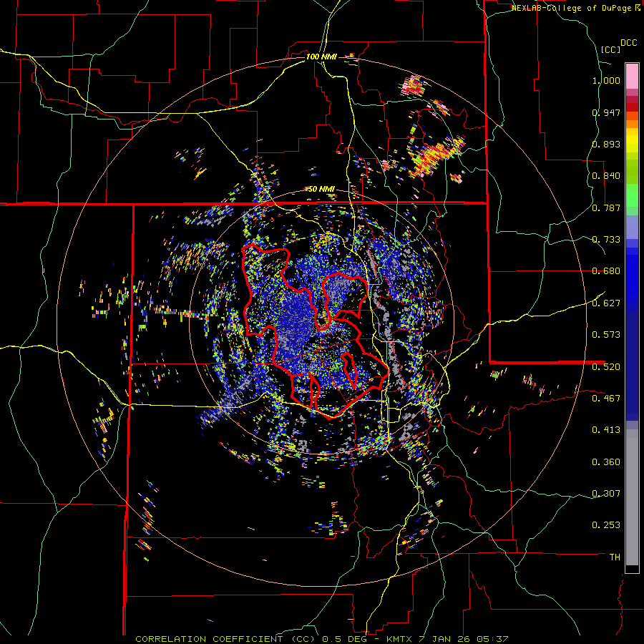Click the 0.893 scale value
644x644 pixels.
tap(606, 144)
